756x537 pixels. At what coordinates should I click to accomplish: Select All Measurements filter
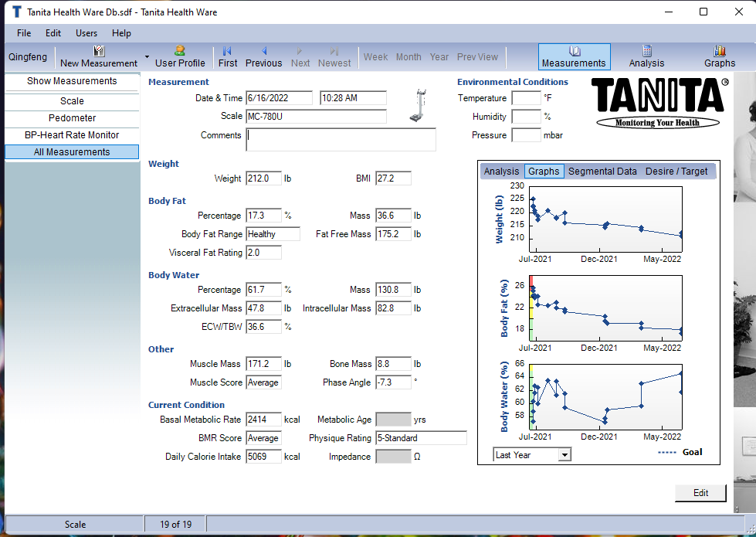pyautogui.click(x=72, y=152)
